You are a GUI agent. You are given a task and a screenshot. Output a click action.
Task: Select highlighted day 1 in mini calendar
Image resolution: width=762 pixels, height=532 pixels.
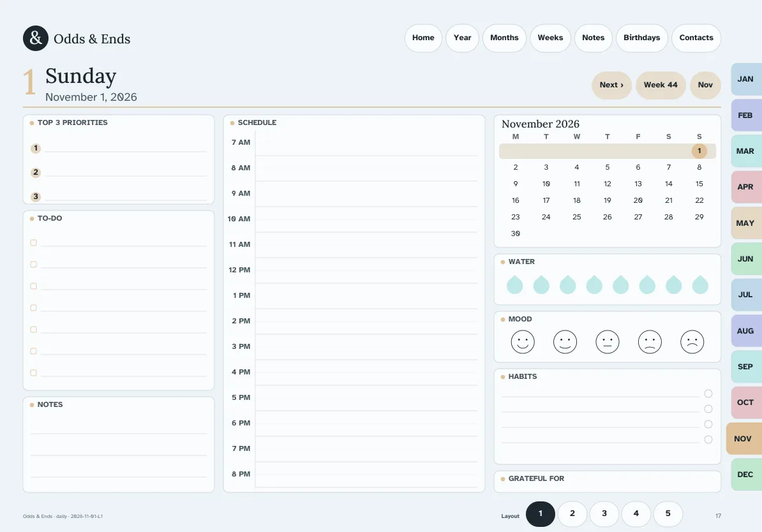[699, 151]
